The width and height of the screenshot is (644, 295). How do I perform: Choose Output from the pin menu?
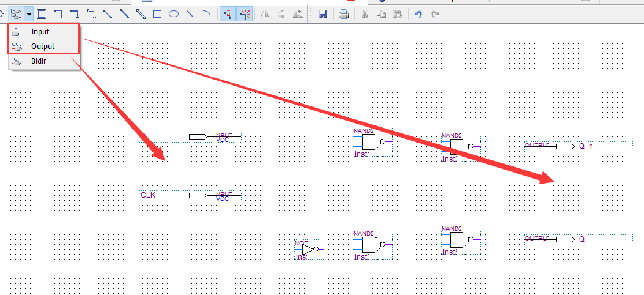(43, 47)
